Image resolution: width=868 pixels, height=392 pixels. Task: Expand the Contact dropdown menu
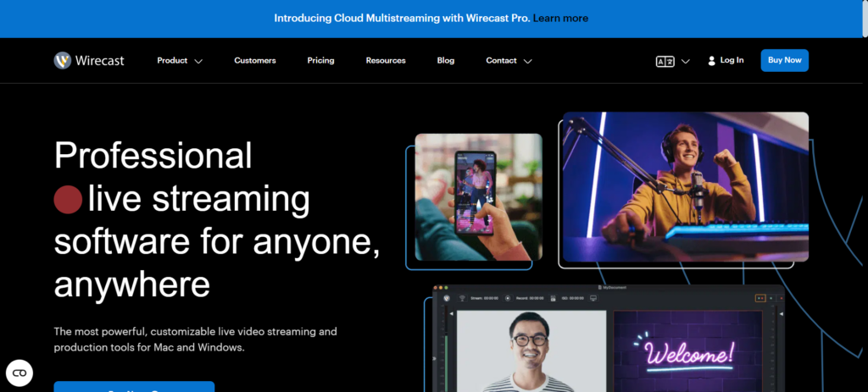pos(509,61)
